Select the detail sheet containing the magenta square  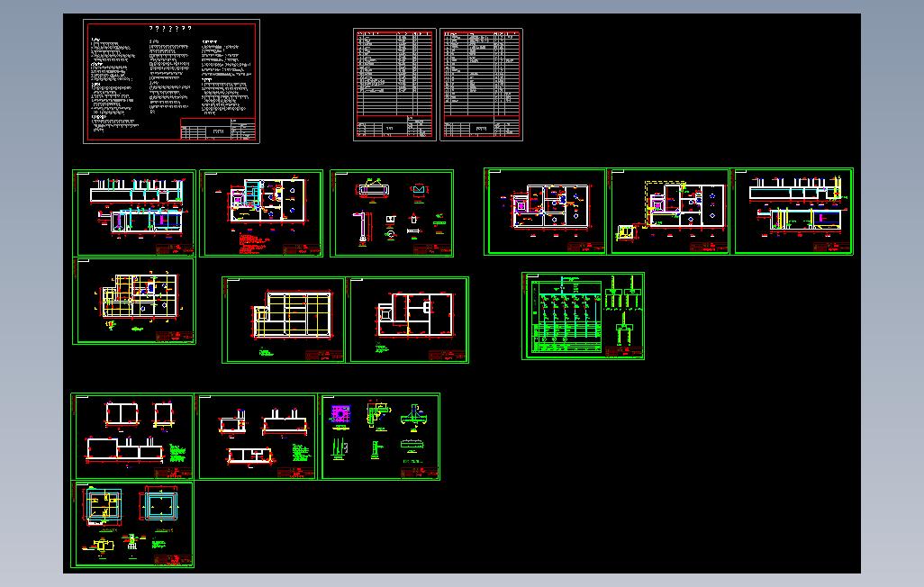tap(379, 437)
